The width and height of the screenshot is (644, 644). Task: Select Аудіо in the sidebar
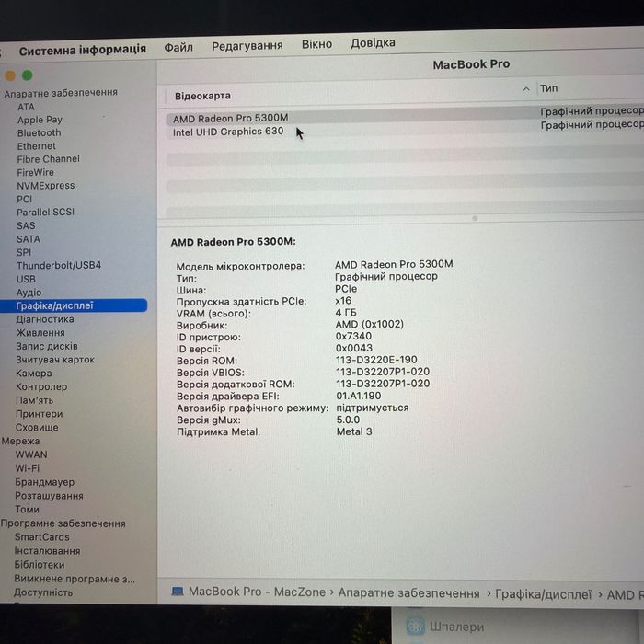[x=29, y=293]
